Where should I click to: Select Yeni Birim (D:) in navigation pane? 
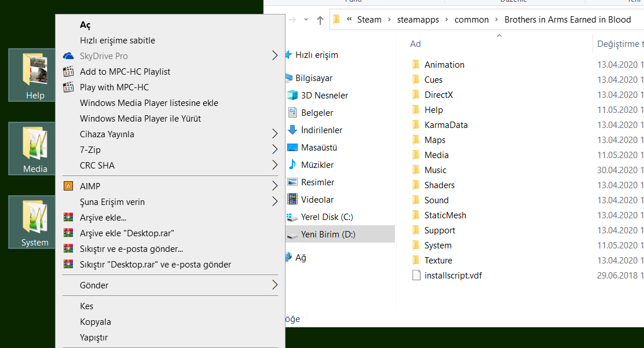[341, 234]
